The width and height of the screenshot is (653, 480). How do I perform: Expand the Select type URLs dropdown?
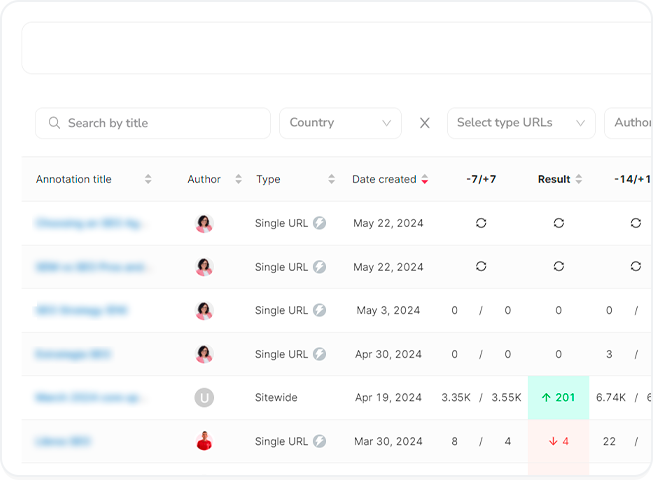click(520, 123)
